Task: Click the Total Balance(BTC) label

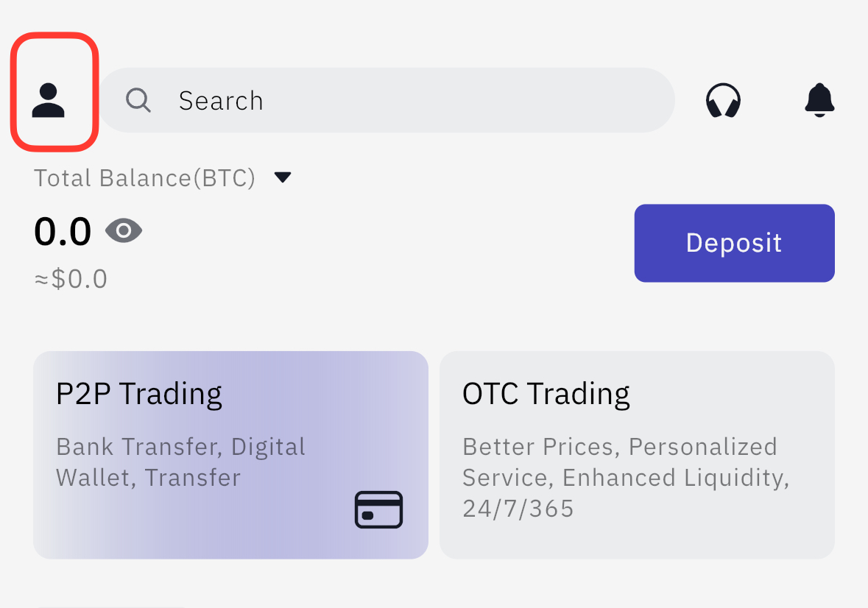Action: 144,178
